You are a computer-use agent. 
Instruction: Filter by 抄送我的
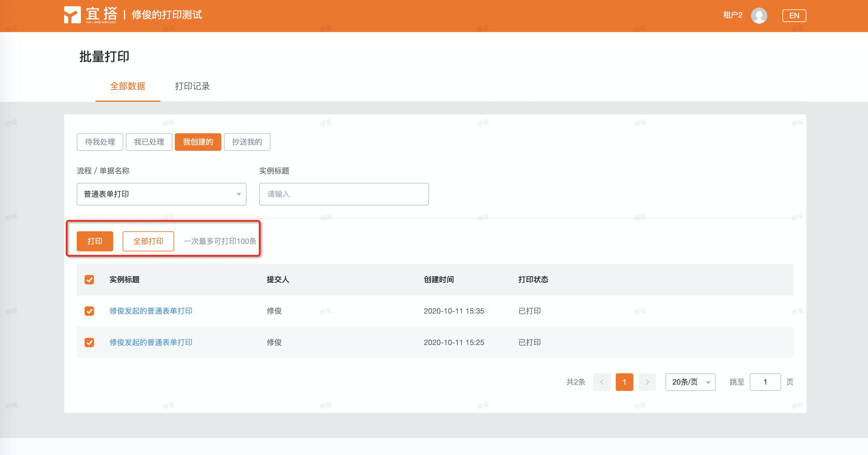(247, 142)
